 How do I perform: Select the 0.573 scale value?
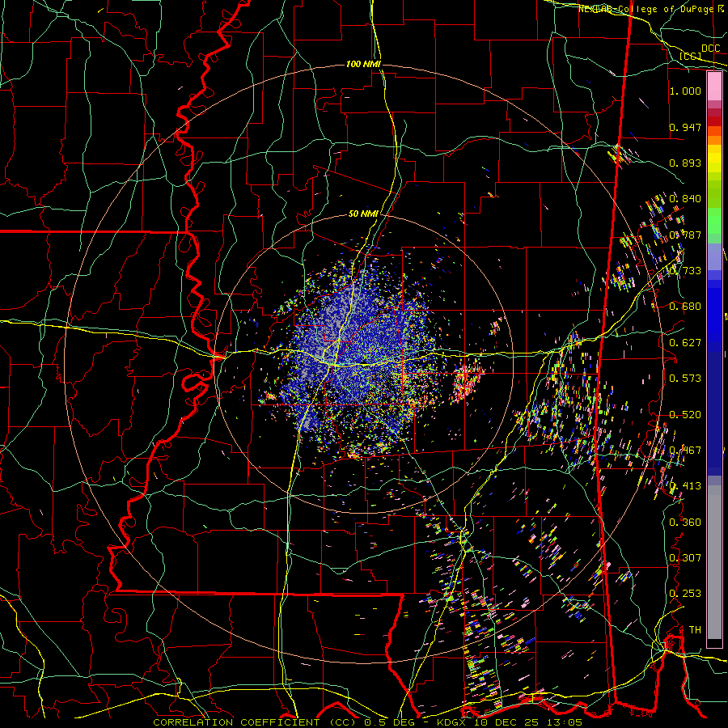pyautogui.click(x=685, y=379)
